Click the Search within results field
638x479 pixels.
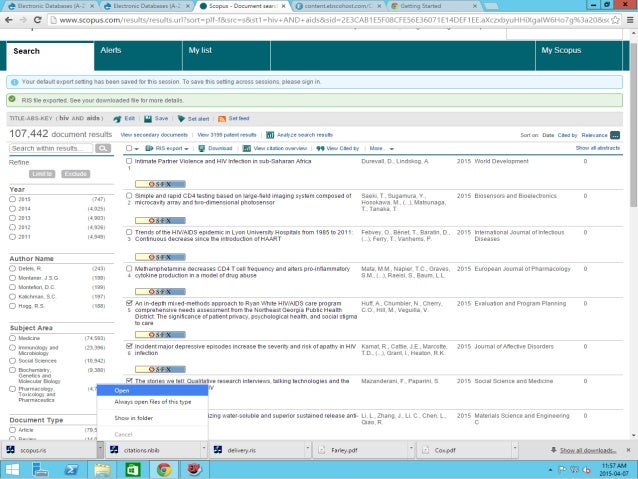(51, 148)
